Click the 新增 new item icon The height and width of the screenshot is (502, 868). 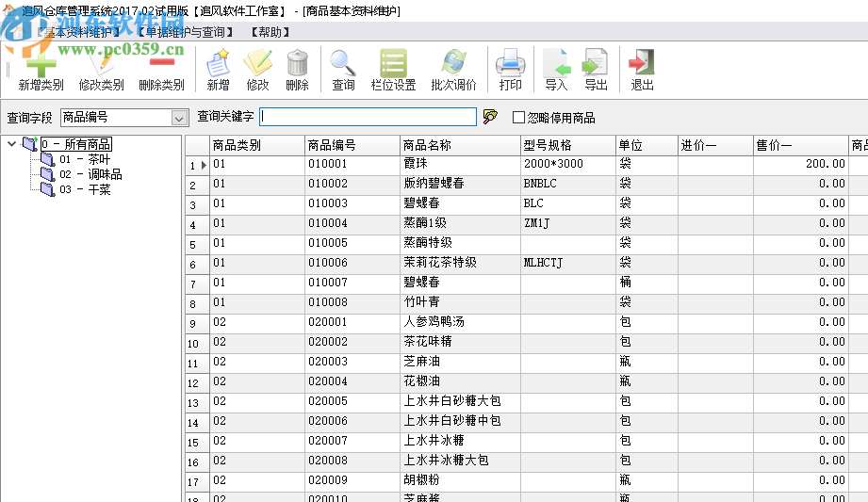coord(218,62)
